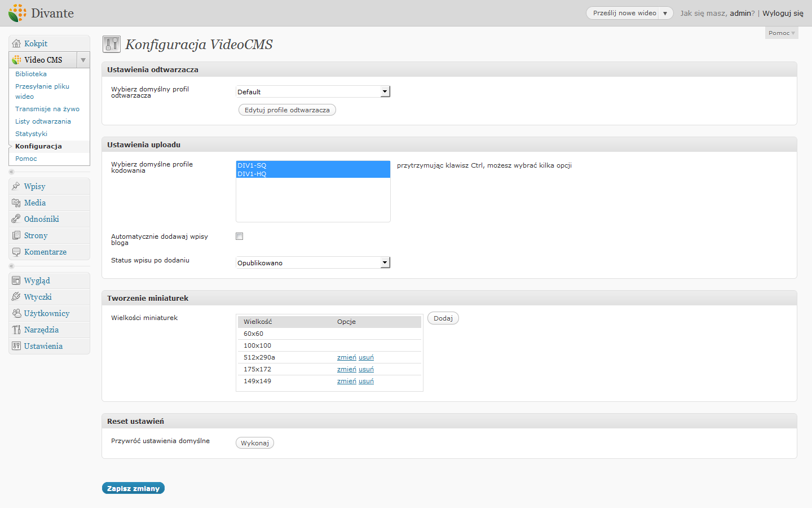Screen dimensions: 812x508
Task: Click Wielkość column header
Action: point(258,322)
